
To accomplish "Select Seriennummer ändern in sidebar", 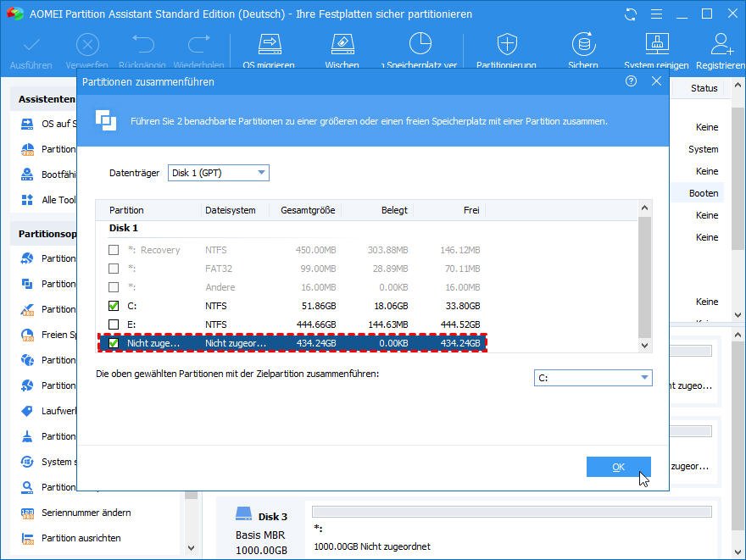I will click(86, 513).
